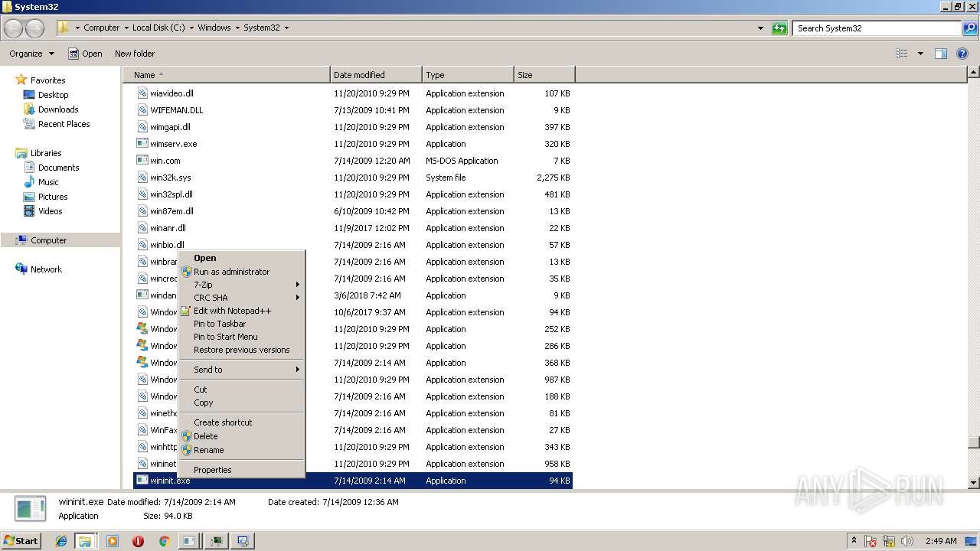This screenshot has width=980, height=551.
Task: Expand the Local Disk (C:) breadcrumb arrow
Action: 192,28
